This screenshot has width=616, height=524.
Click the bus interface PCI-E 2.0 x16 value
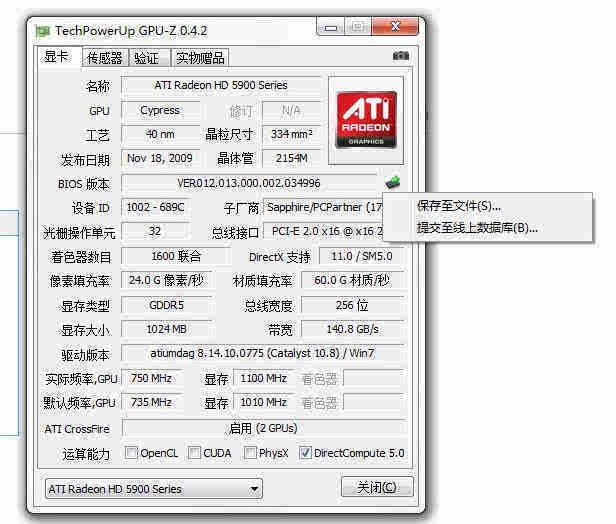coord(323,231)
